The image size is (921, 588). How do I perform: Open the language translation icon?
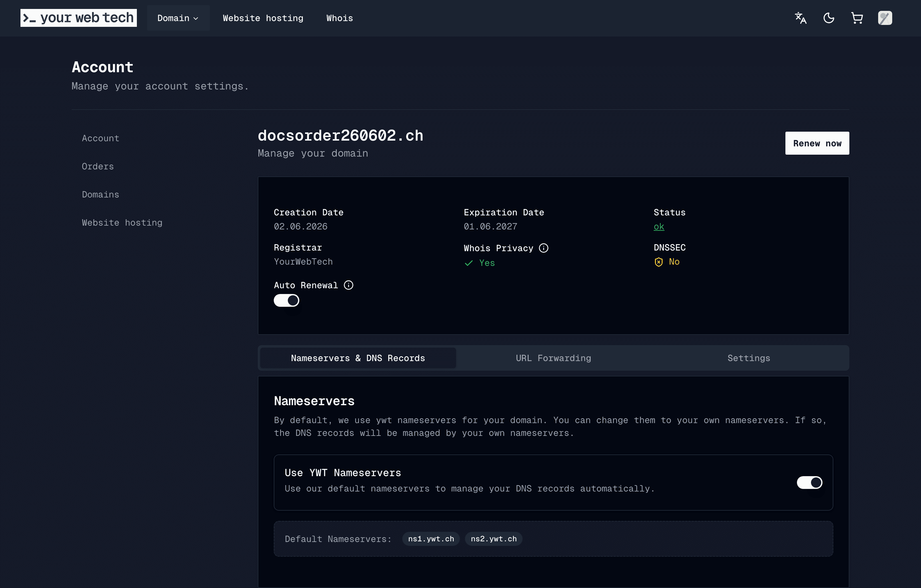pyautogui.click(x=800, y=18)
